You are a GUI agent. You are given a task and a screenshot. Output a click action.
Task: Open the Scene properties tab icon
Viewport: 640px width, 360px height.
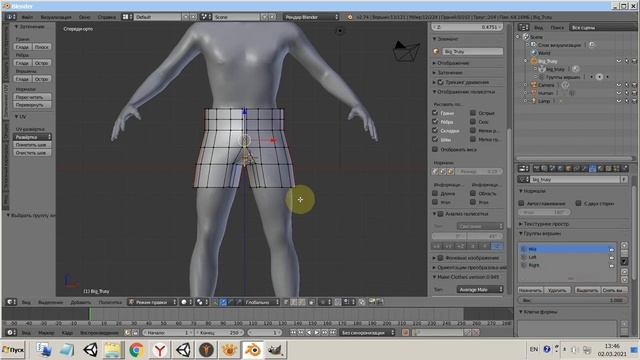pyautogui.click(x=552, y=168)
